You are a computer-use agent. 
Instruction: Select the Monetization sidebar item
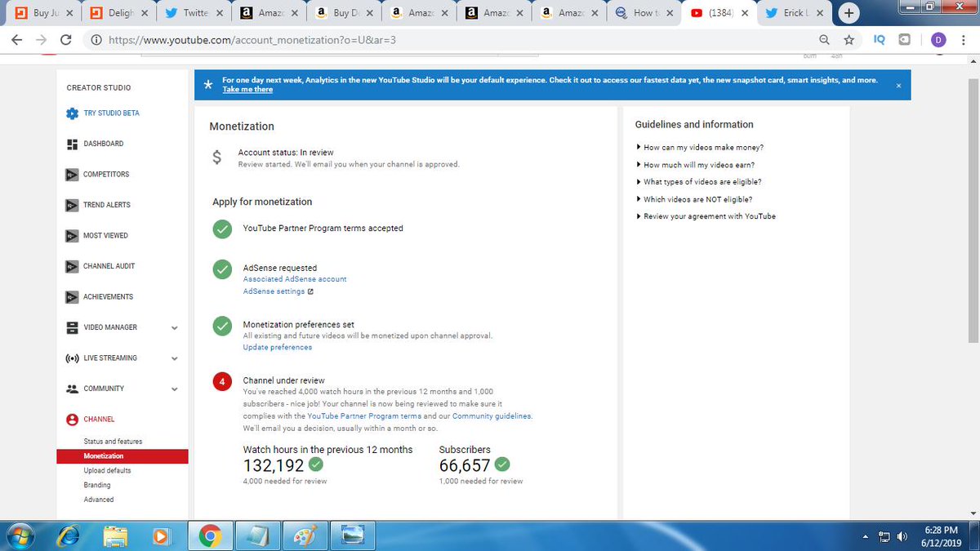click(122, 456)
